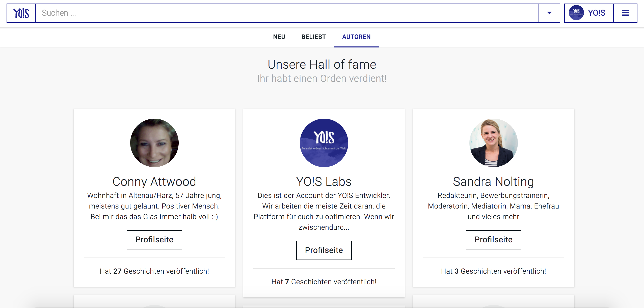The height and width of the screenshot is (308, 644).
Task: Open the hamburger menu icon
Action: (x=625, y=13)
